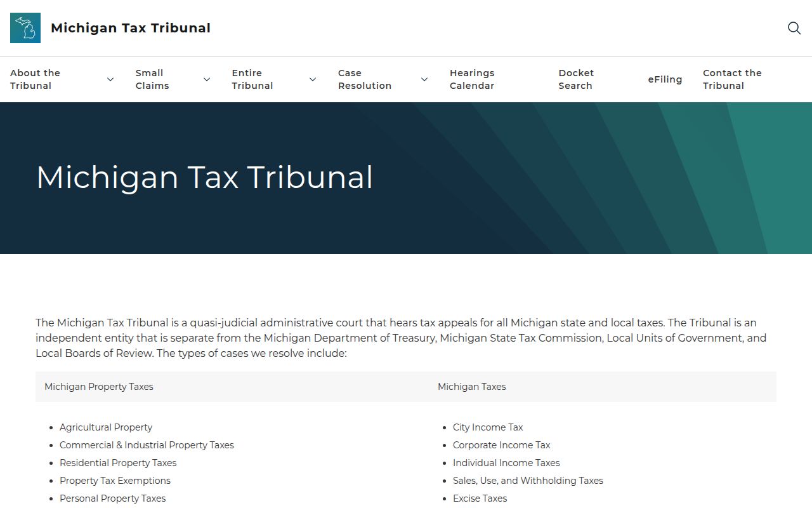The height and width of the screenshot is (508, 812).
Task: Click Michigan Taxes column header
Action: click(472, 387)
